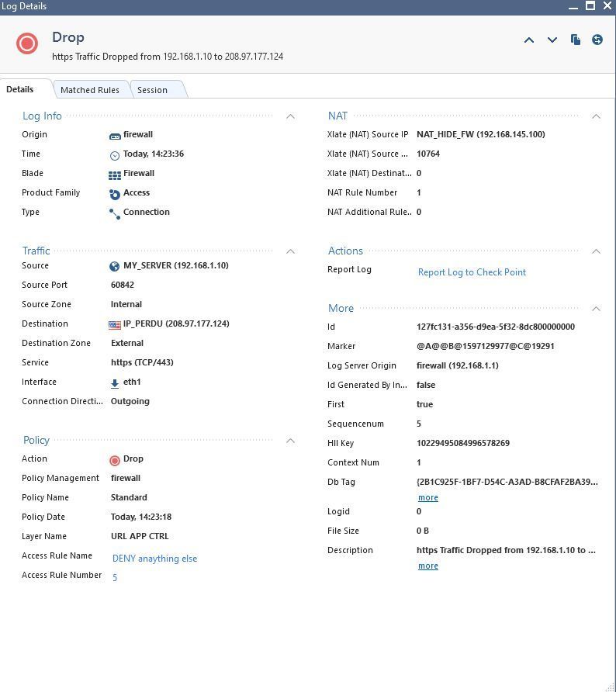Click the US flag beside IP_PERDU
This screenshot has height=692, width=616.
click(x=115, y=324)
